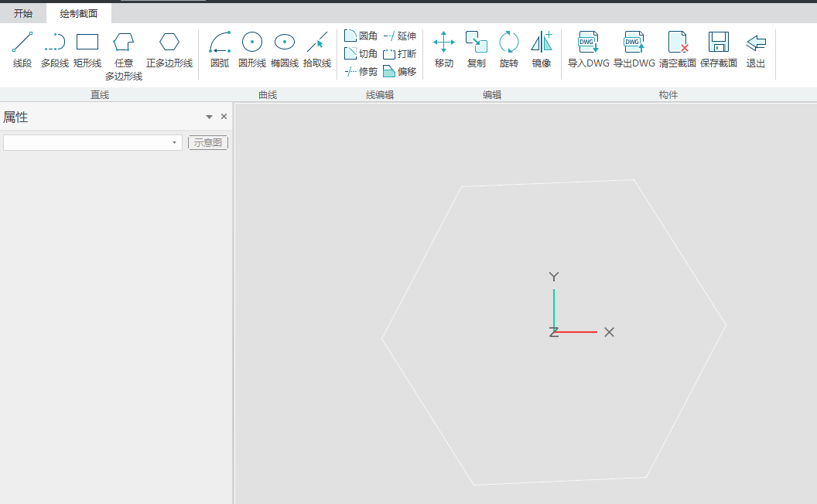Click the hexagon outline's top edge in canvas
This screenshot has height=504, width=817.
(x=548, y=183)
